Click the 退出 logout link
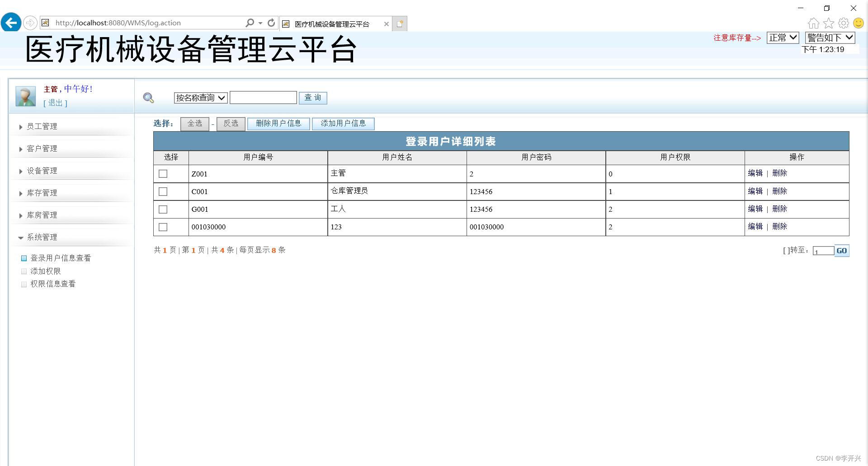The width and height of the screenshot is (868, 466). click(x=55, y=103)
